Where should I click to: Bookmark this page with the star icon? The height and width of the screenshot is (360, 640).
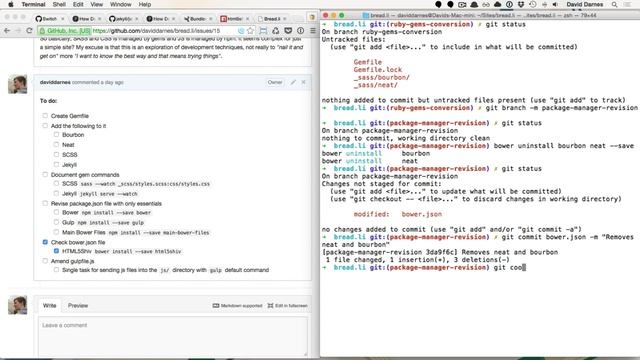[250, 31]
